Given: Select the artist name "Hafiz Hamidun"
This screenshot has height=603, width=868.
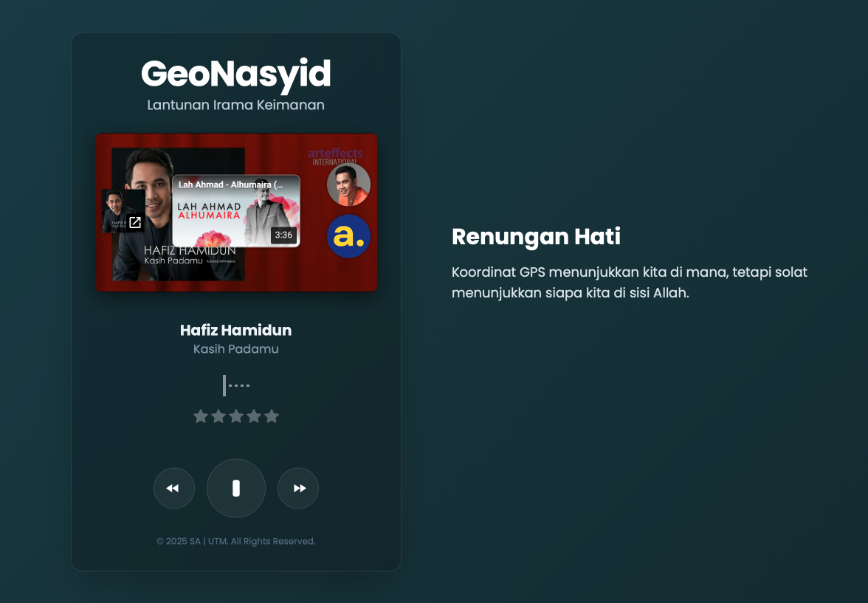Looking at the screenshot, I should point(236,330).
